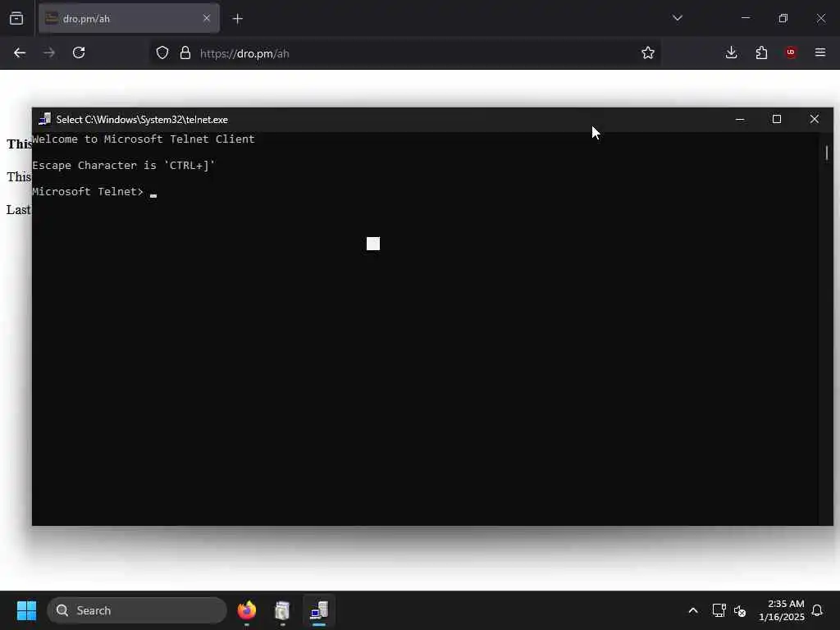Click 'Welcome to Microsoft Telnet Client' text
Screen dimensions: 840x630
(x=144, y=139)
